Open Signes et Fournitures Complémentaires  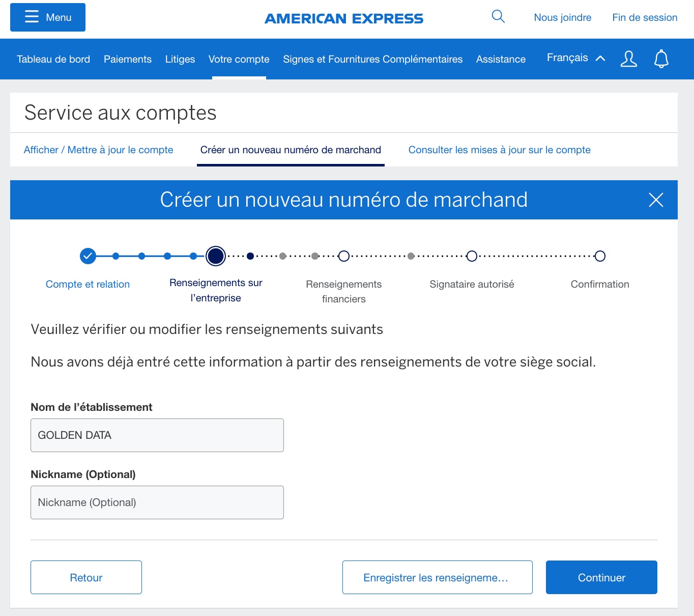point(372,59)
